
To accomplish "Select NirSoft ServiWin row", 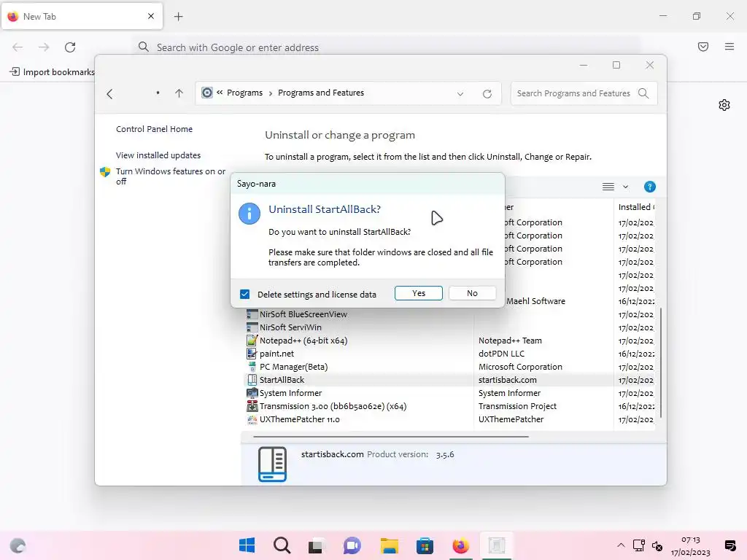I will pos(290,327).
